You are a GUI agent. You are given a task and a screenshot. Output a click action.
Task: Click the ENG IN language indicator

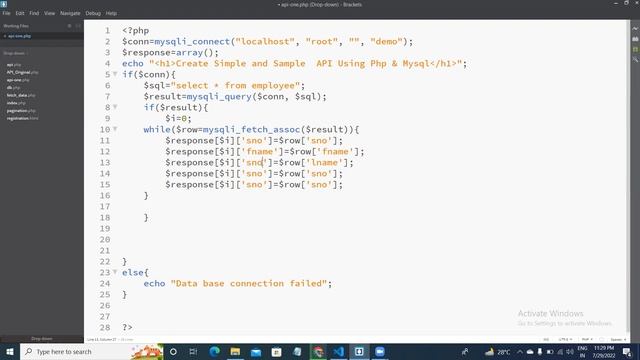(582, 351)
